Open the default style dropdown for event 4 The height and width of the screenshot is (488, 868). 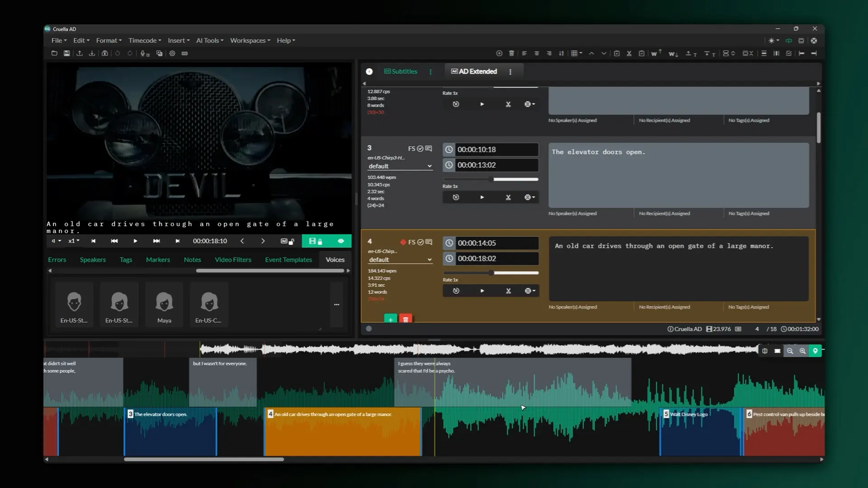[400, 260]
